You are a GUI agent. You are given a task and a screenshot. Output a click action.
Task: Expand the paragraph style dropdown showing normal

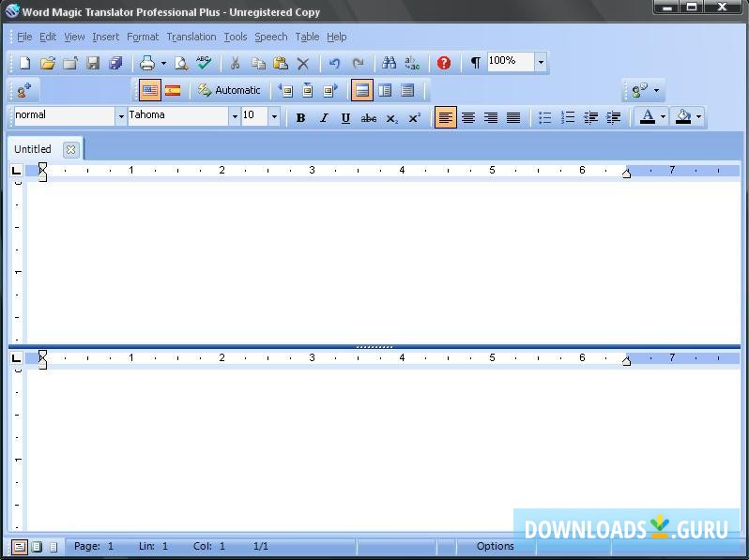tap(121, 116)
